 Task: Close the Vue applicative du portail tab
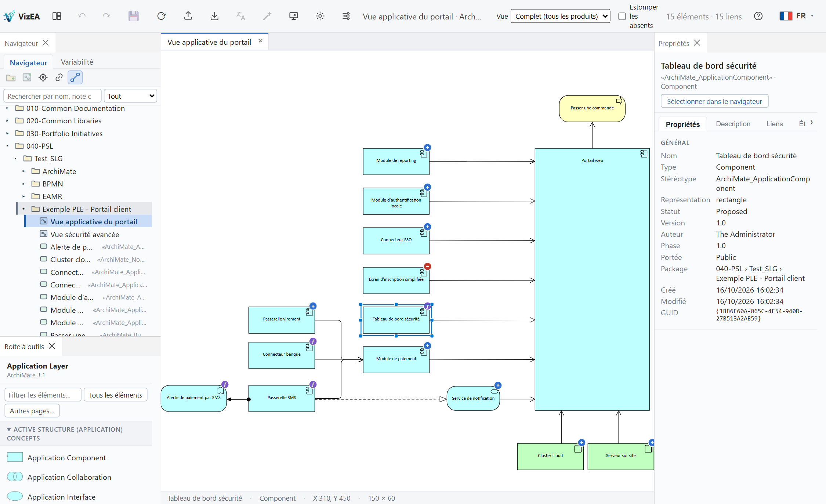(261, 41)
